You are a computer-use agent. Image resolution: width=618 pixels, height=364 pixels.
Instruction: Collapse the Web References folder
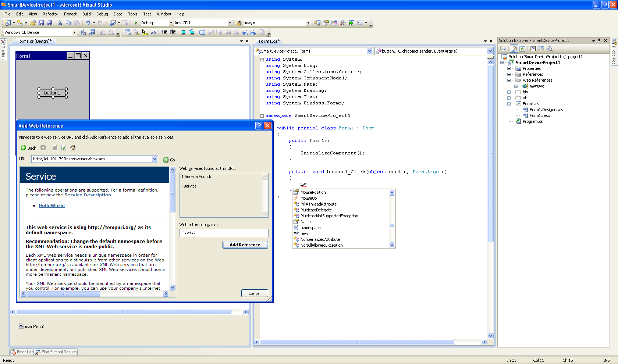pos(509,80)
